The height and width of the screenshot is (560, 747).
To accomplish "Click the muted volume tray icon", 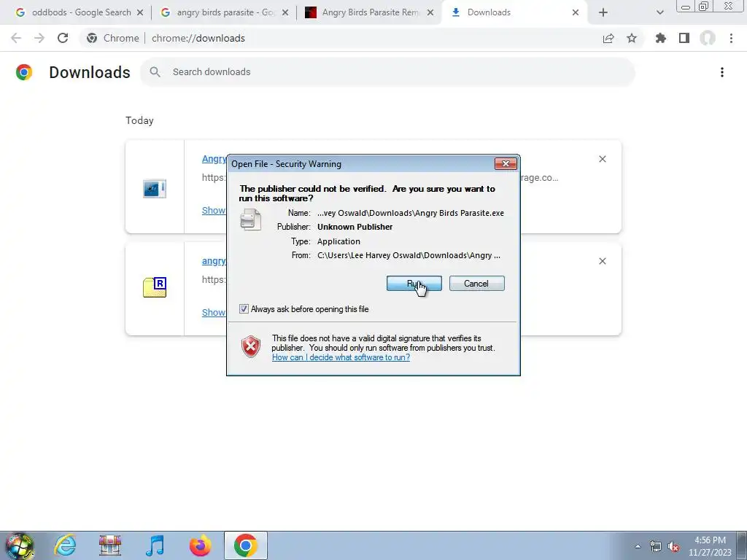I will point(673,547).
